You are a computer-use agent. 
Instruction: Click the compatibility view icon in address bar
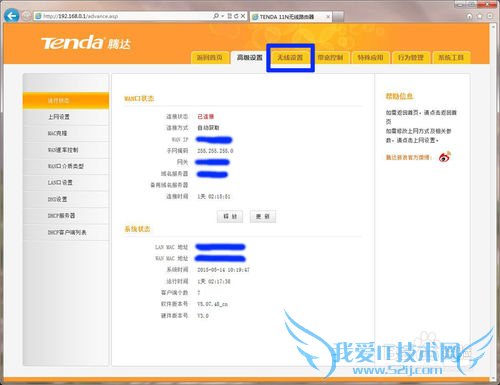click(229, 16)
